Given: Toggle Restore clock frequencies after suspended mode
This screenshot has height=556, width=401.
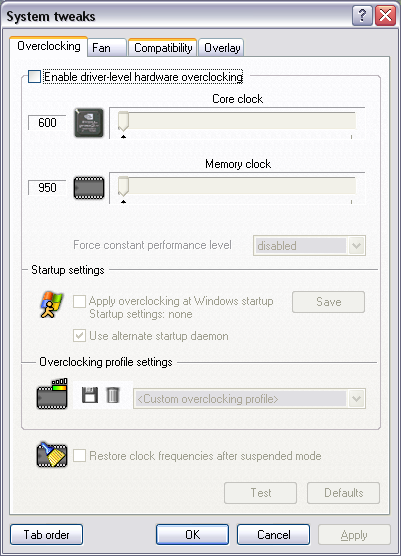Looking at the screenshot, I should pyautogui.click(x=79, y=455).
